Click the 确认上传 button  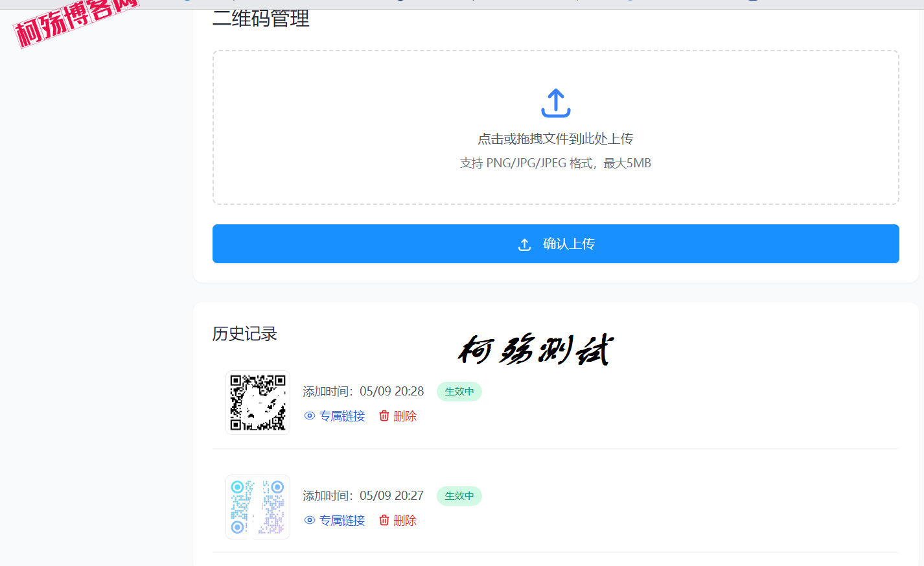tap(555, 244)
